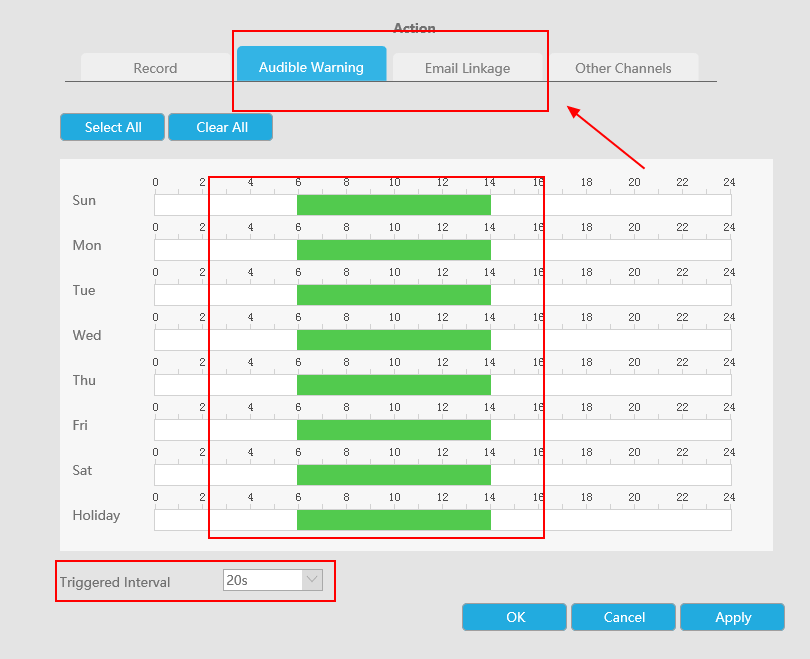Apply the schedule settings

tap(732, 617)
